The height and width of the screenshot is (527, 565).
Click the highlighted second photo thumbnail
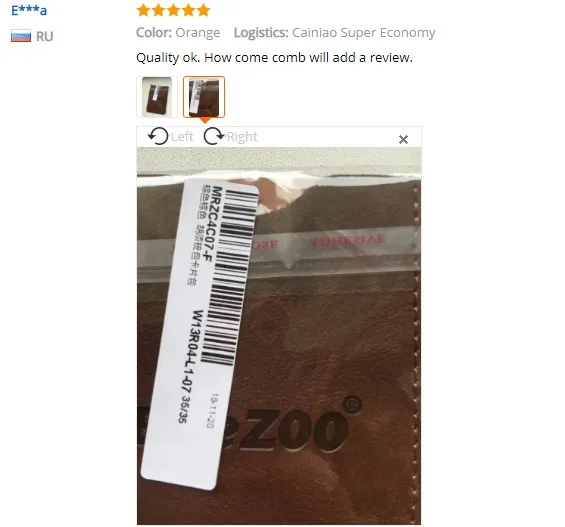204,97
